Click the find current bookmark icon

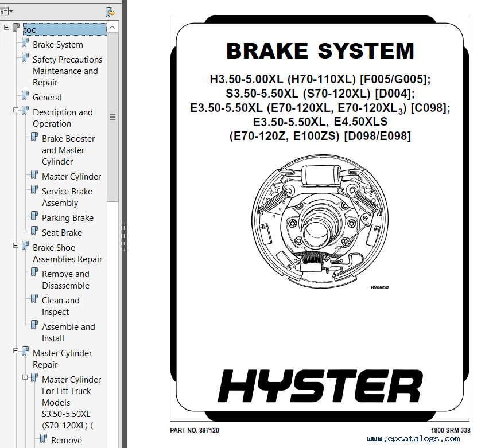pos(110,12)
